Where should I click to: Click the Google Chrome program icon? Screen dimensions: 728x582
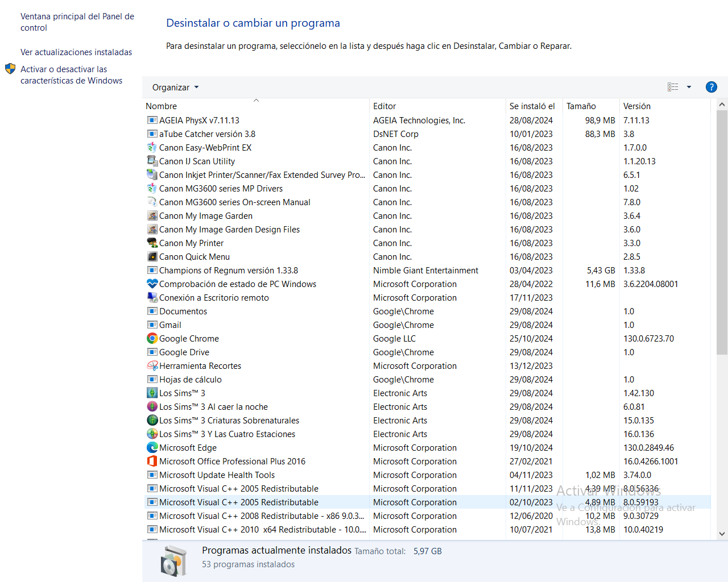tap(152, 338)
